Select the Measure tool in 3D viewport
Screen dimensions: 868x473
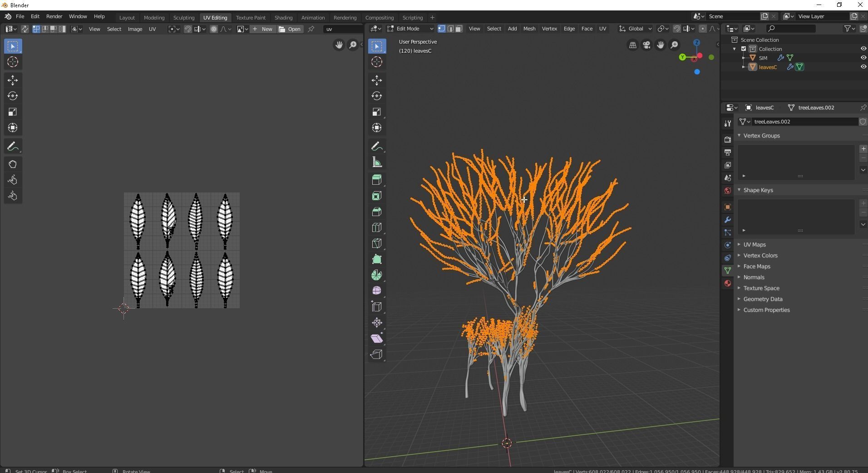(x=377, y=163)
